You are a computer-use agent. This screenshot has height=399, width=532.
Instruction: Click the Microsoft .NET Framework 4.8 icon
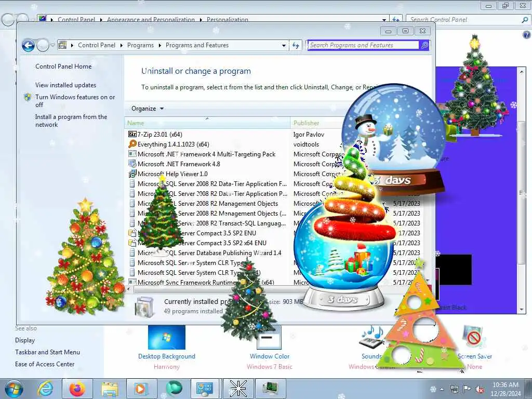(x=132, y=164)
